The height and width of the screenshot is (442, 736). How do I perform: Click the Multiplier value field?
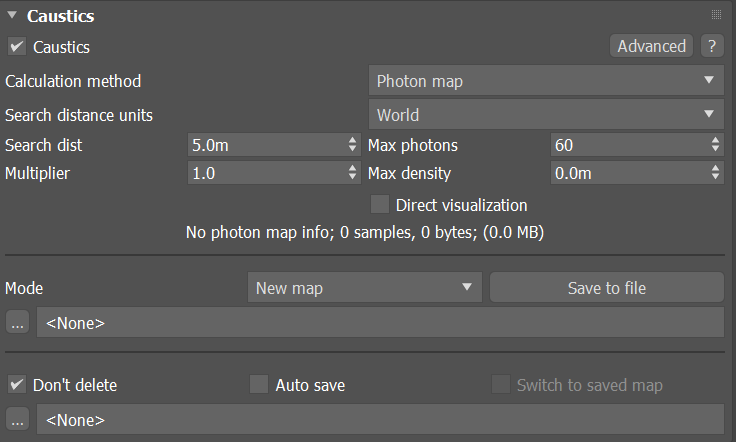(x=265, y=173)
